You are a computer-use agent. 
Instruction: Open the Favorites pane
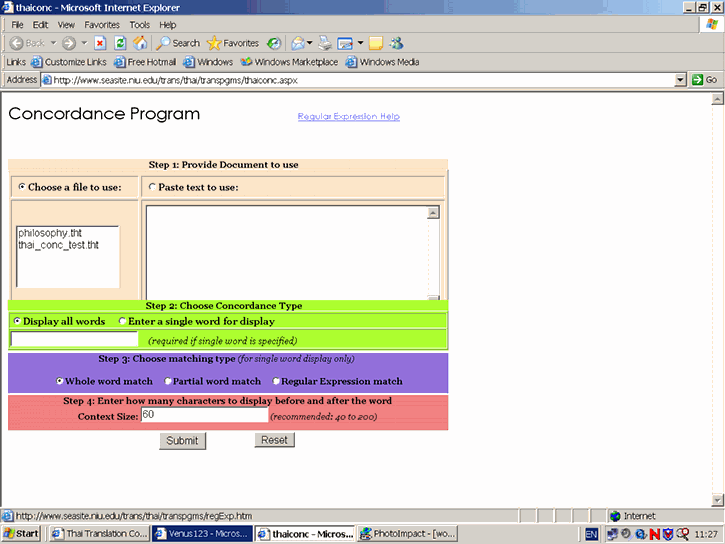coord(233,43)
